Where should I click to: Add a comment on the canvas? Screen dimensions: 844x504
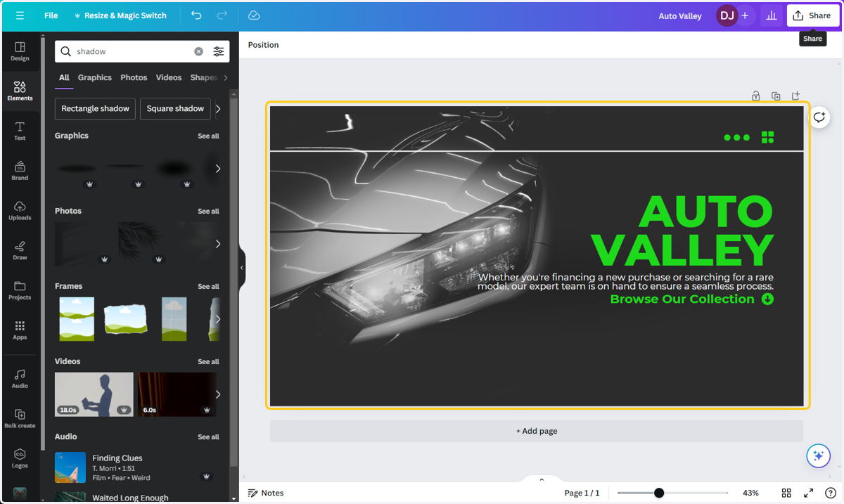click(819, 117)
